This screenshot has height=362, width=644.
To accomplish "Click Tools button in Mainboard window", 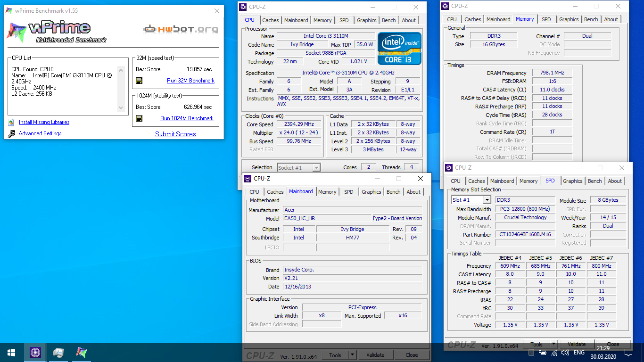I will pyautogui.click(x=335, y=355).
